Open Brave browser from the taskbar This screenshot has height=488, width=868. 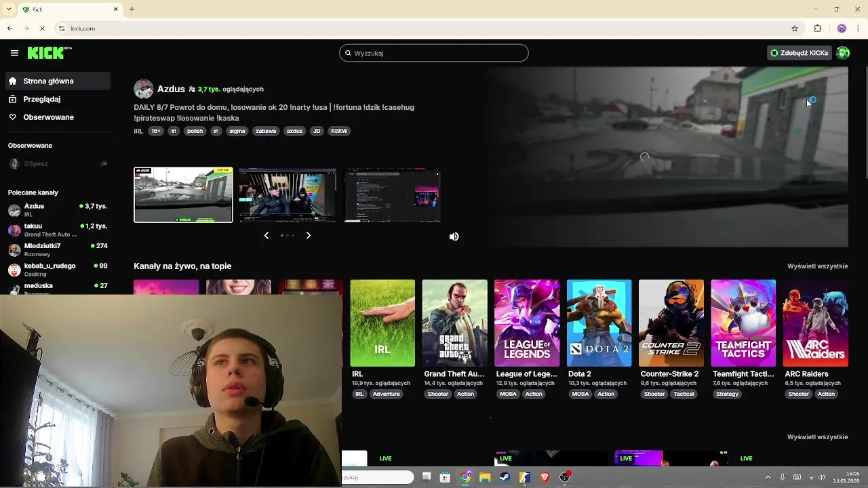click(x=545, y=477)
